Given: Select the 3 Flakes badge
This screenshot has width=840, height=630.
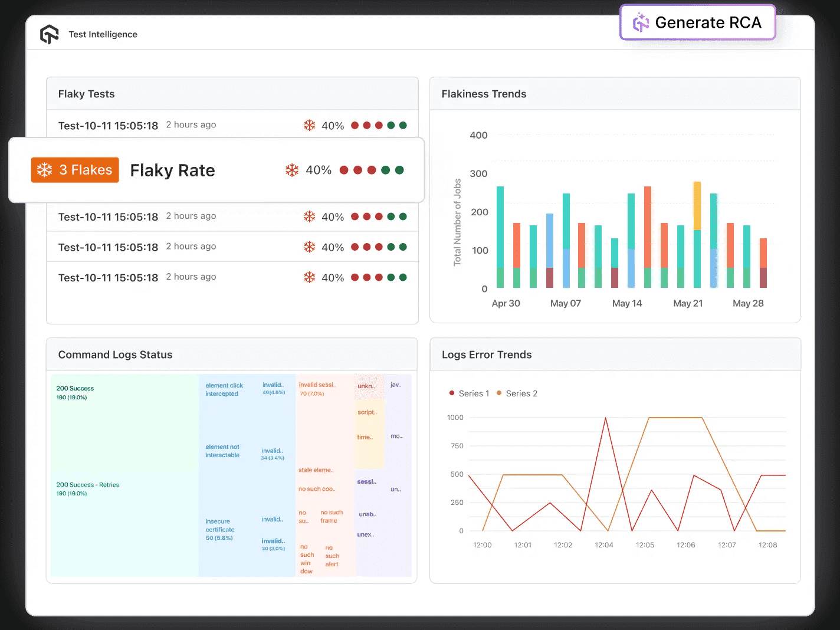Looking at the screenshot, I should (75, 170).
